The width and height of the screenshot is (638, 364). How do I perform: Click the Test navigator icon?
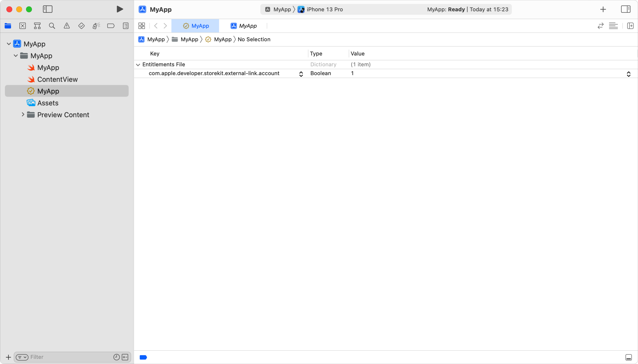click(x=81, y=26)
